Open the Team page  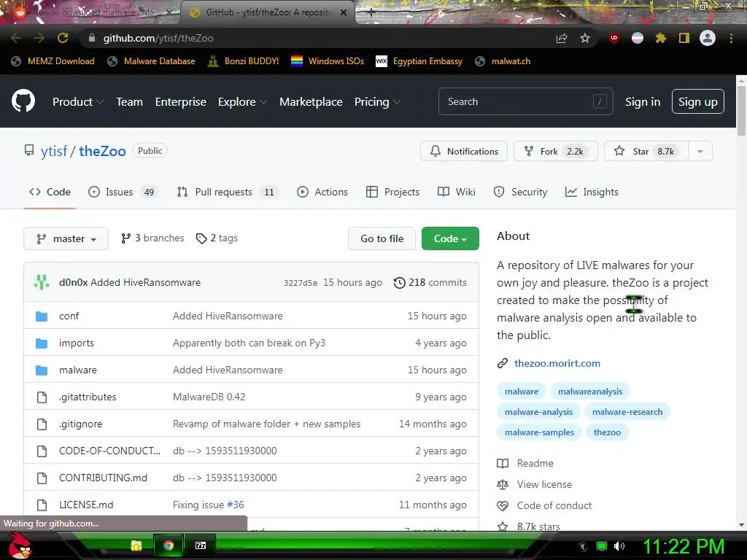(130, 102)
